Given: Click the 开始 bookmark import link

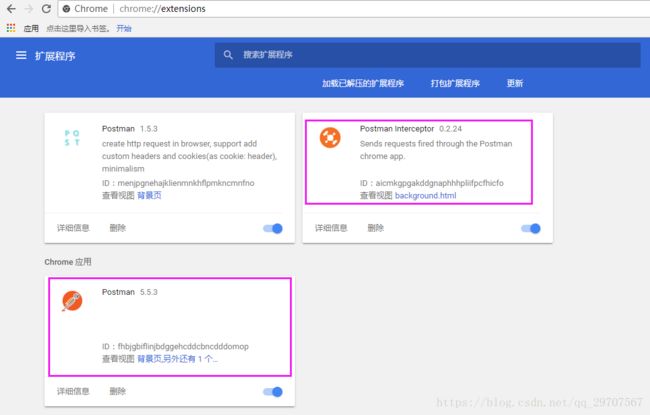Looking at the screenshot, I should [124, 28].
